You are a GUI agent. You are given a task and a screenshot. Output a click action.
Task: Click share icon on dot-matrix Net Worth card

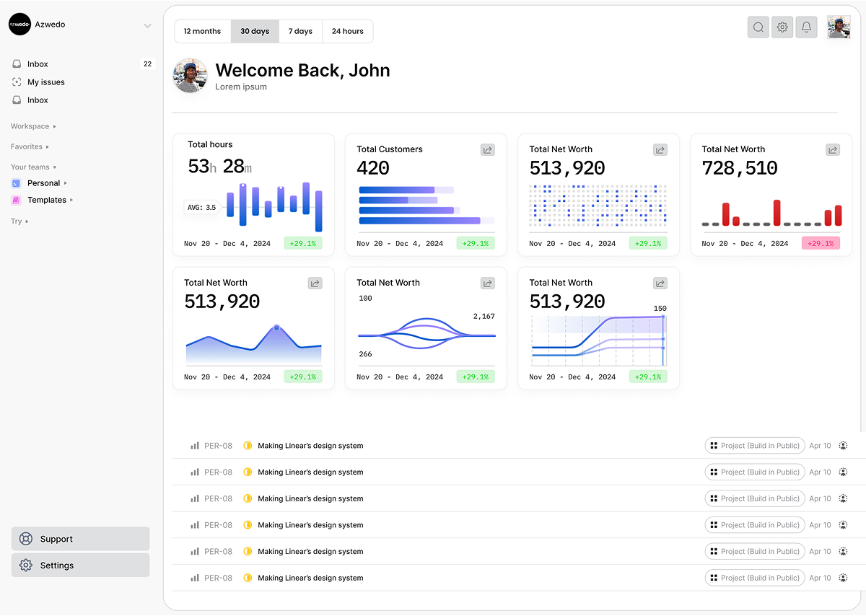click(660, 150)
